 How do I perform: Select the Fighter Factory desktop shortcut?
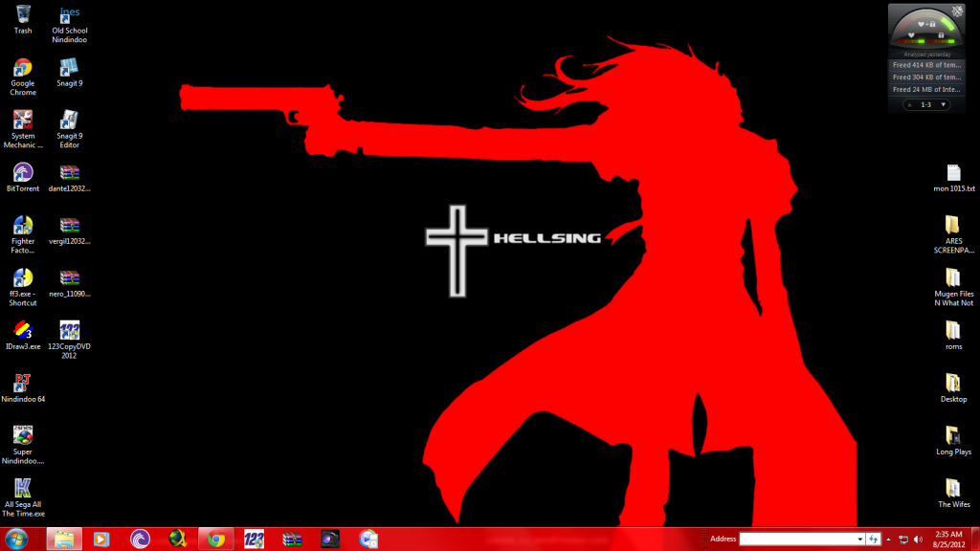23,234
